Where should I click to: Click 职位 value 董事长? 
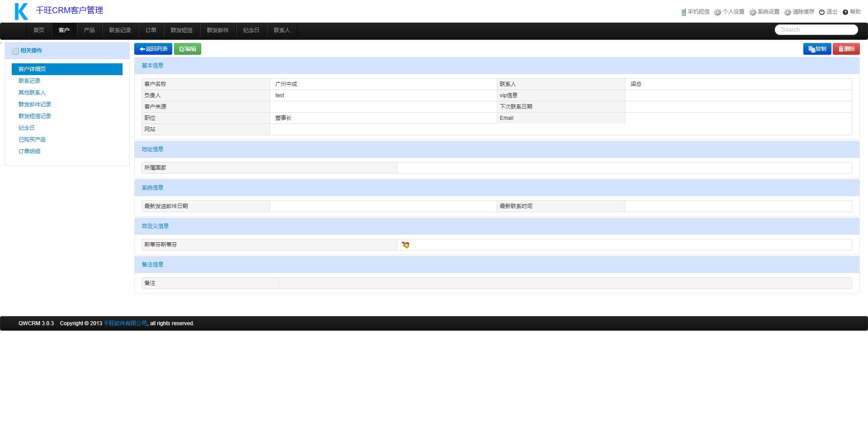(x=283, y=118)
